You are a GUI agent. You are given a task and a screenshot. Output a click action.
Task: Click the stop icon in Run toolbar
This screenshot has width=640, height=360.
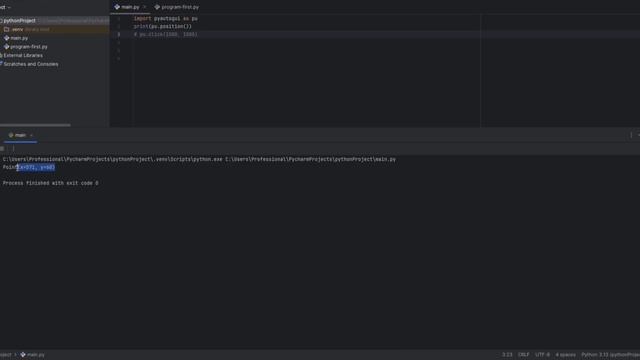2,149
